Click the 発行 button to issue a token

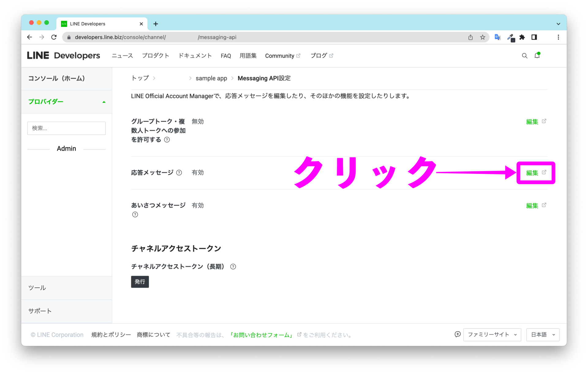tap(140, 281)
